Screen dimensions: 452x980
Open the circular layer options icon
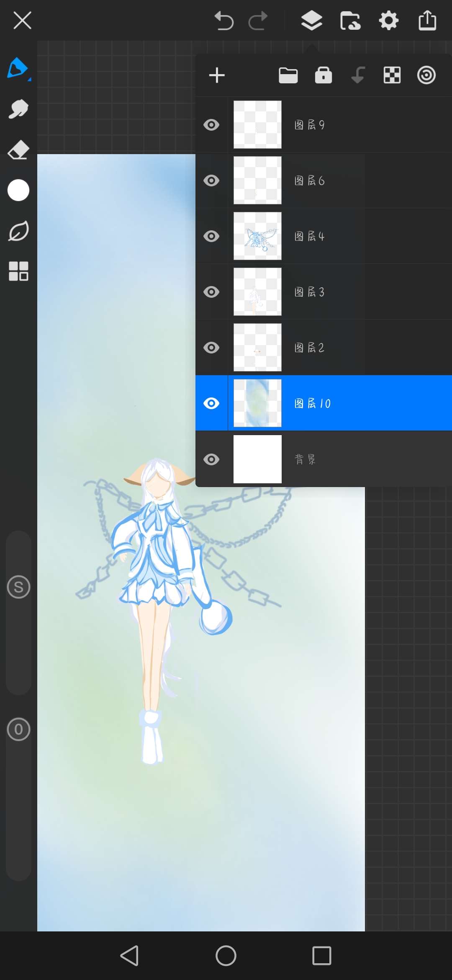coord(426,75)
